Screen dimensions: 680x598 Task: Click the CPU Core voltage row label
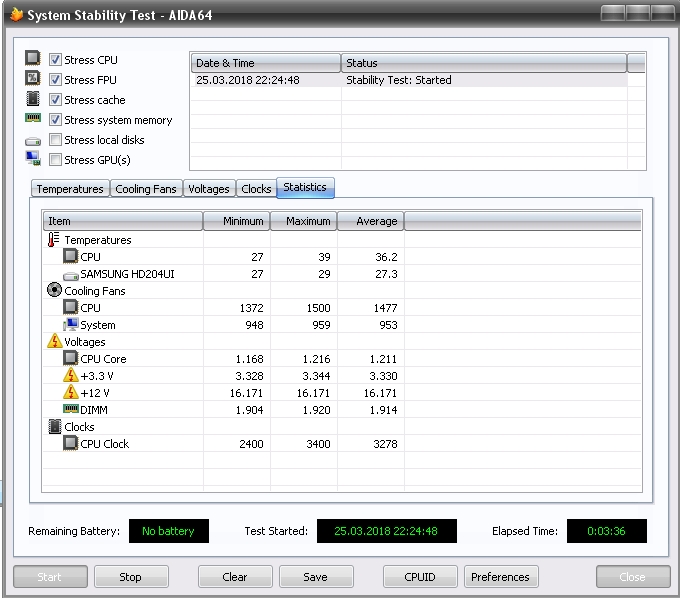coord(103,359)
